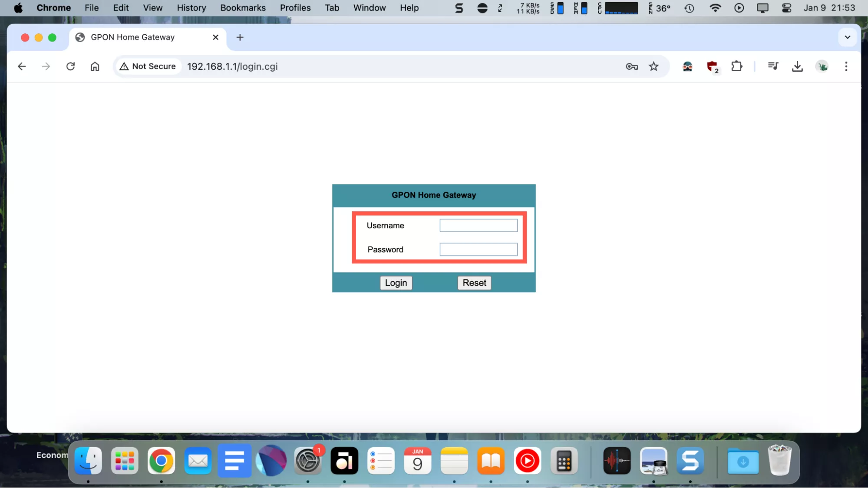
Task: Open the saved passwords key icon
Action: (632, 66)
